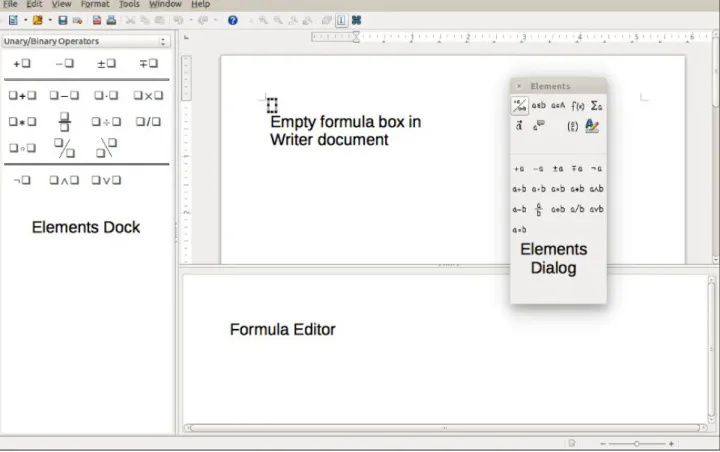Select Brackets category in Elements dialog
This screenshot has height=452, width=720.
coord(572,126)
